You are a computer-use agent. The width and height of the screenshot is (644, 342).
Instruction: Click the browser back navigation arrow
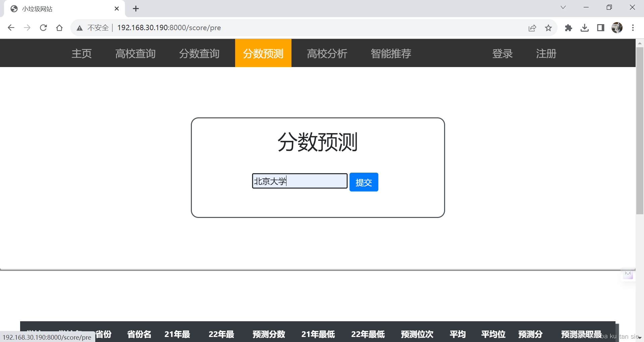coord(11,28)
